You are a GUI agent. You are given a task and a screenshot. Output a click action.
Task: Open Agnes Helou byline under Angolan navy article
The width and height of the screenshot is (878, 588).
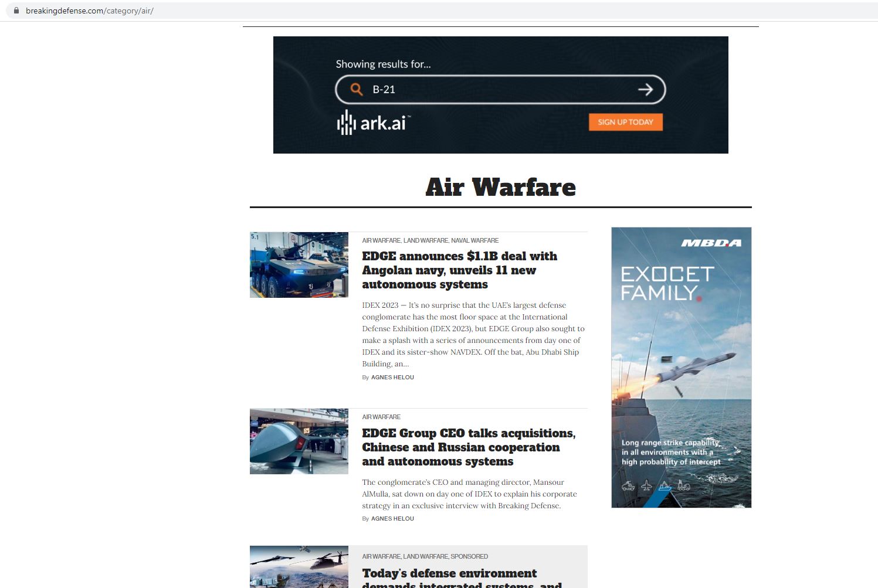point(392,378)
